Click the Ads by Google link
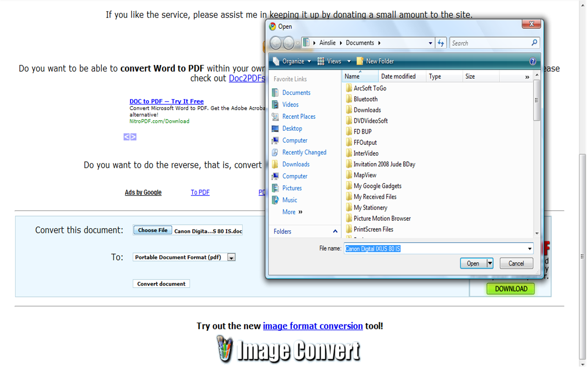Screen dimensions: 588x367 [x=143, y=192]
